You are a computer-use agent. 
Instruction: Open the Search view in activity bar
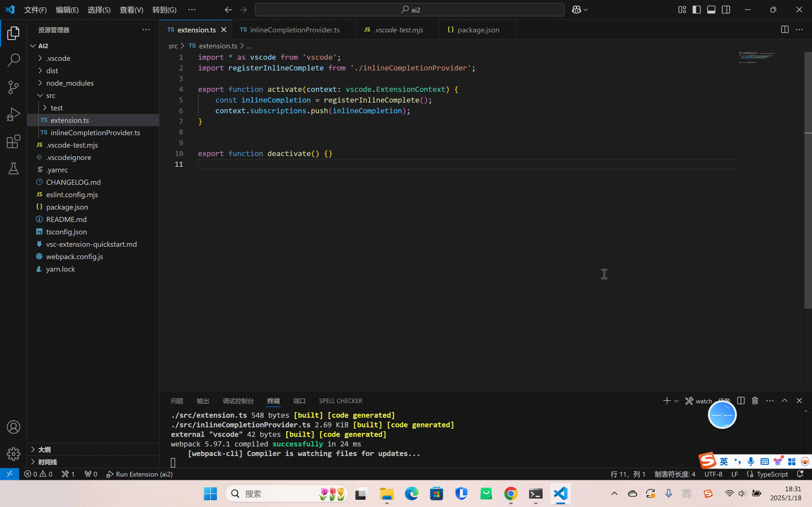tap(14, 60)
